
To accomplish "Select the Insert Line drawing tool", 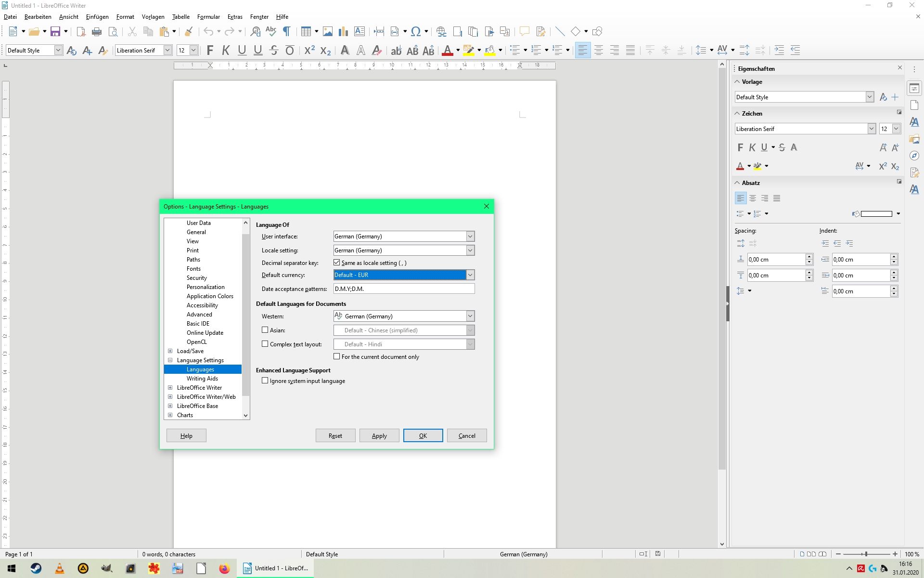I will click(560, 32).
